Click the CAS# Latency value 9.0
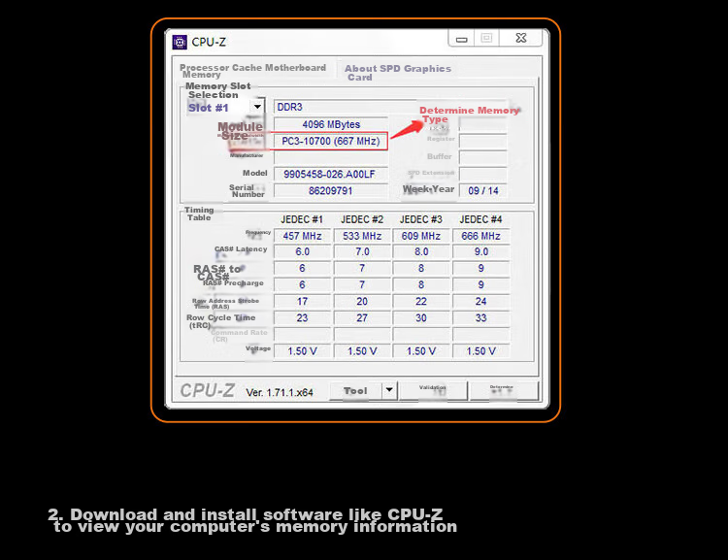The image size is (728, 560). [x=481, y=251]
